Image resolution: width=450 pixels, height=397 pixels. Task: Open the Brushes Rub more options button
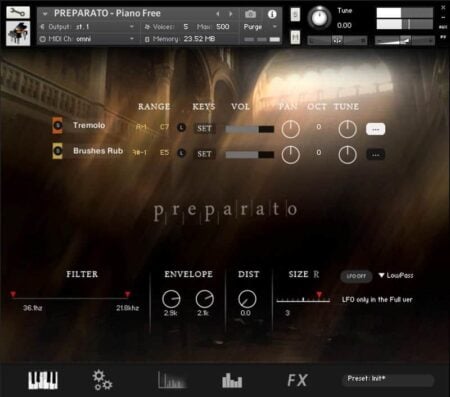[375, 155]
